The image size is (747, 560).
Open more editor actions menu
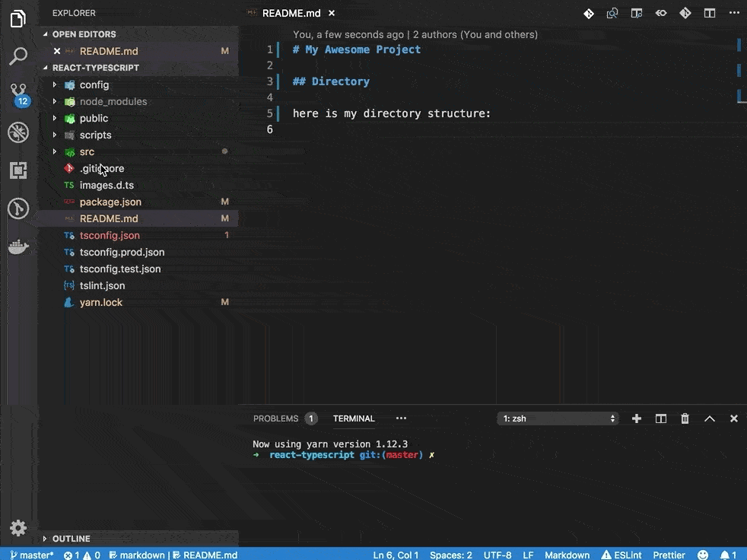(x=734, y=13)
